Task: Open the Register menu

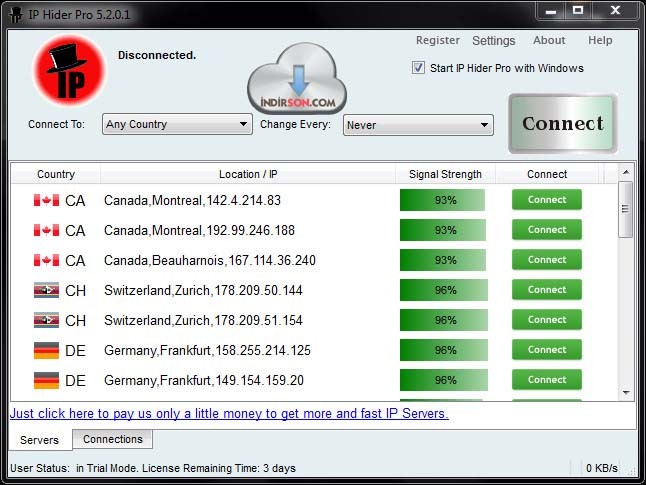Action: (438, 40)
